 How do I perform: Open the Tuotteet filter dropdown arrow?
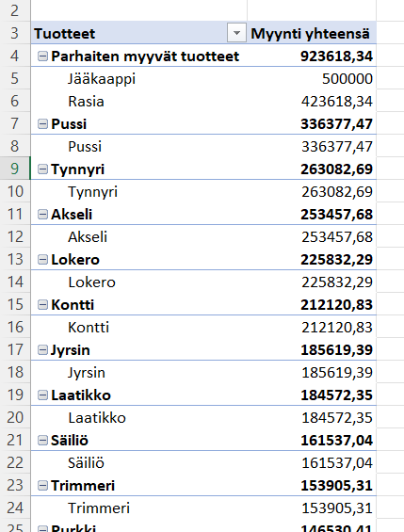(236, 33)
